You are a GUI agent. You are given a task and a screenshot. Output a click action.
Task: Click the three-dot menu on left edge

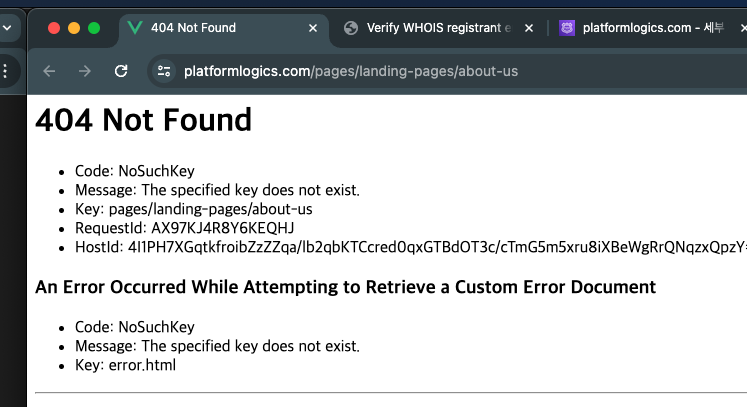pos(5,71)
